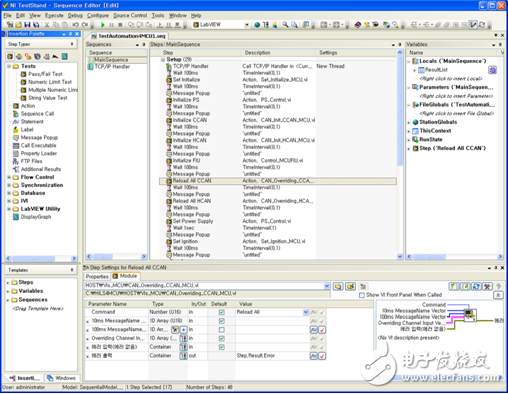Click the Pause execution toolbar icon
The width and height of the screenshot is (508, 394).
(x=111, y=25)
